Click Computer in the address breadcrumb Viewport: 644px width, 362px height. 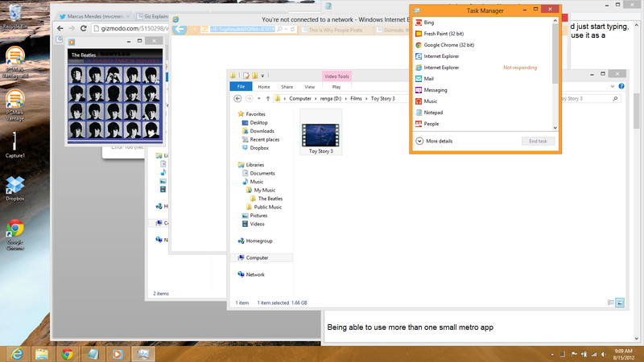pyautogui.click(x=300, y=98)
